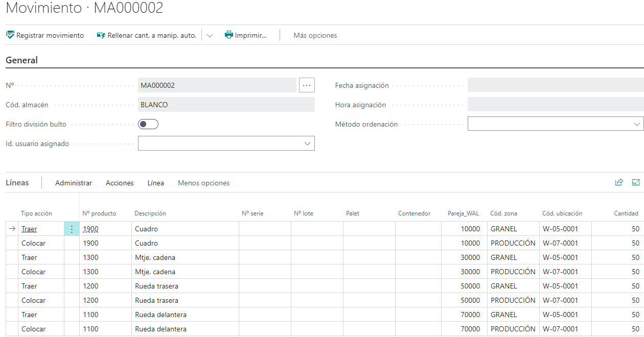Click the Nº producto column header
Viewport: 644px width, 337px height.
tap(99, 213)
